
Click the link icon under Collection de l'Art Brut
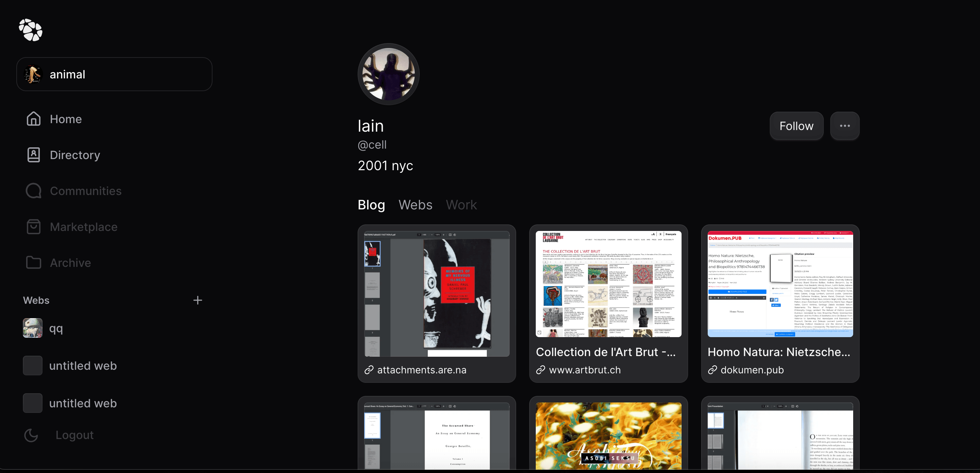pyautogui.click(x=541, y=369)
